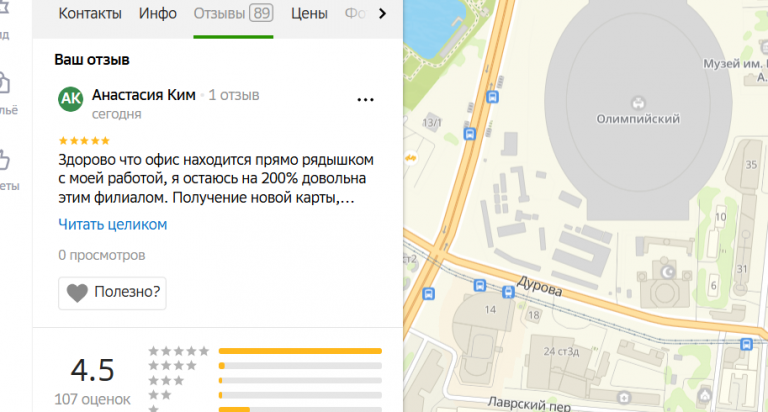768x412 pixels.
Task: Show more tabs with right chevron
Action: click(382, 14)
